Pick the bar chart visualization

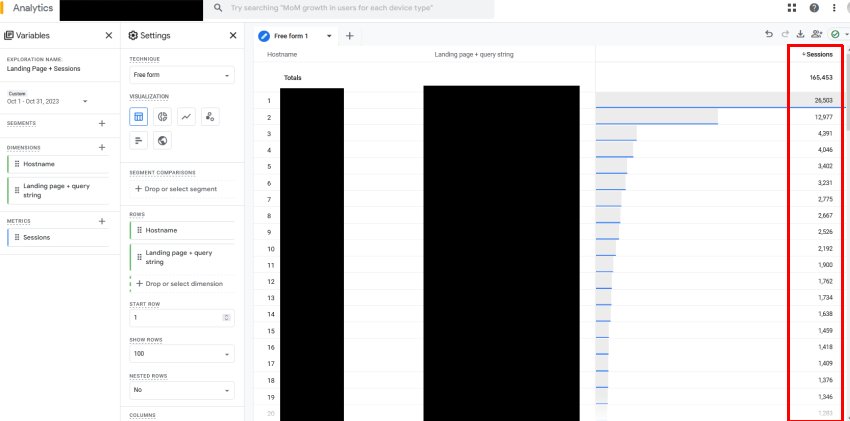[x=139, y=141]
